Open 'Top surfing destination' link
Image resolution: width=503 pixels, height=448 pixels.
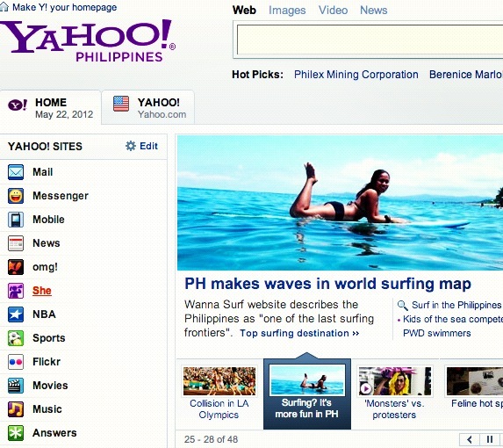299,333
